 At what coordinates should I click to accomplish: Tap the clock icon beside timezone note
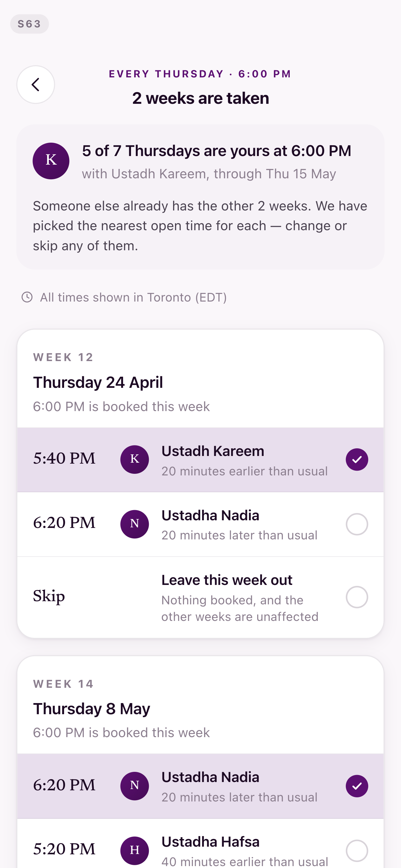tap(27, 297)
